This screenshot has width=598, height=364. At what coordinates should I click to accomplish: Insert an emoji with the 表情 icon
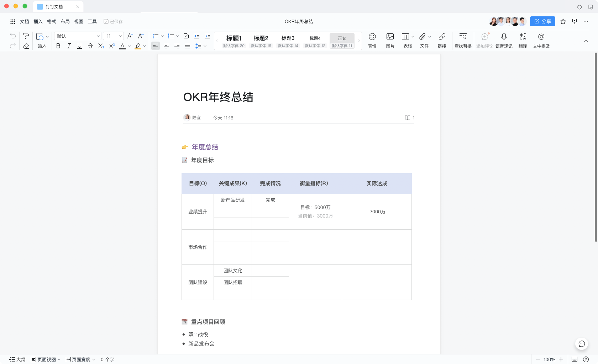coord(372,40)
